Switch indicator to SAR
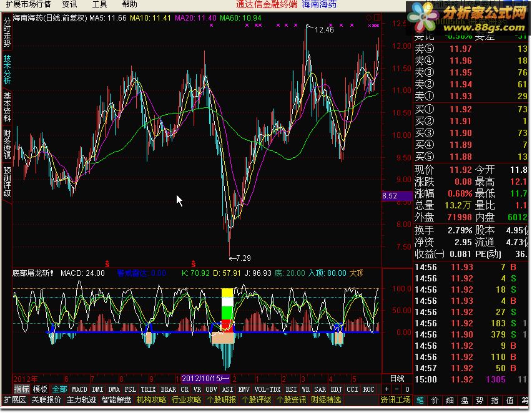Screen dimensions: 532x413 pos(320,389)
